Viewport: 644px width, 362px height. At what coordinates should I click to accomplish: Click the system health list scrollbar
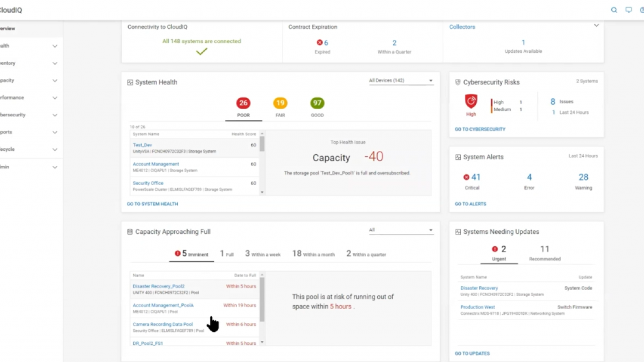point(262,143)
